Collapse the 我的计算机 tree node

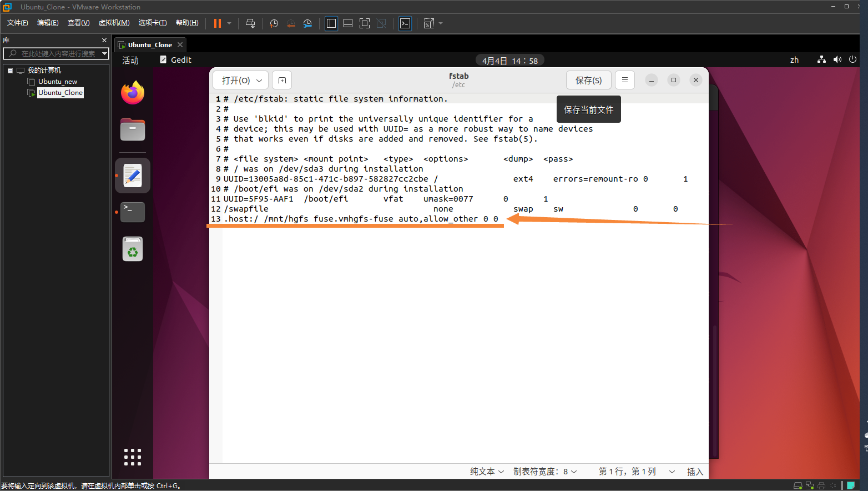point(10,71)
